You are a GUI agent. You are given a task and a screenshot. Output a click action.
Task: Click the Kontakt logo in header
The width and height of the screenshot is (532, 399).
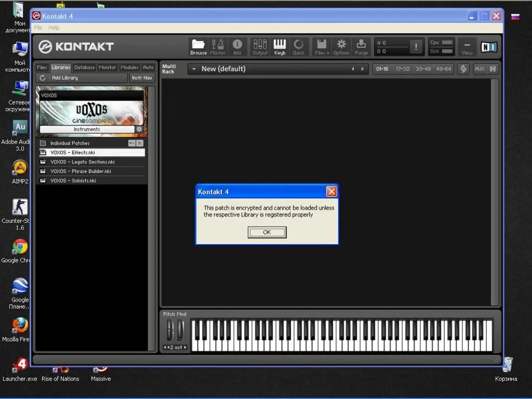tap(76, 46)
